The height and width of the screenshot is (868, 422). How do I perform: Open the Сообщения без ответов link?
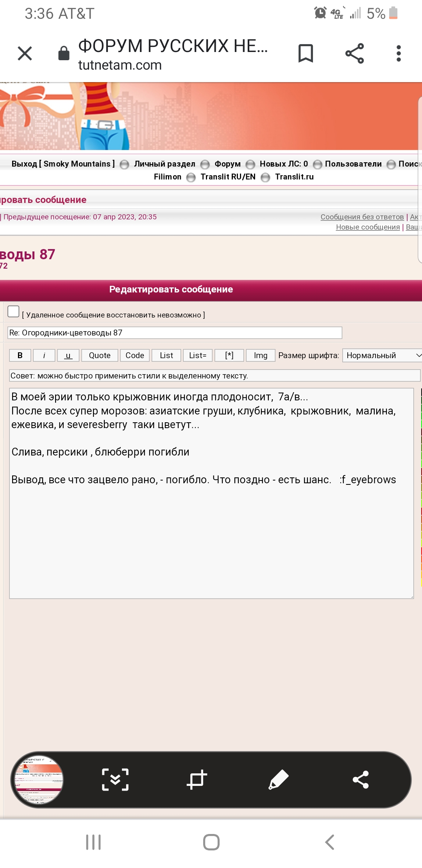coord(362,217)
